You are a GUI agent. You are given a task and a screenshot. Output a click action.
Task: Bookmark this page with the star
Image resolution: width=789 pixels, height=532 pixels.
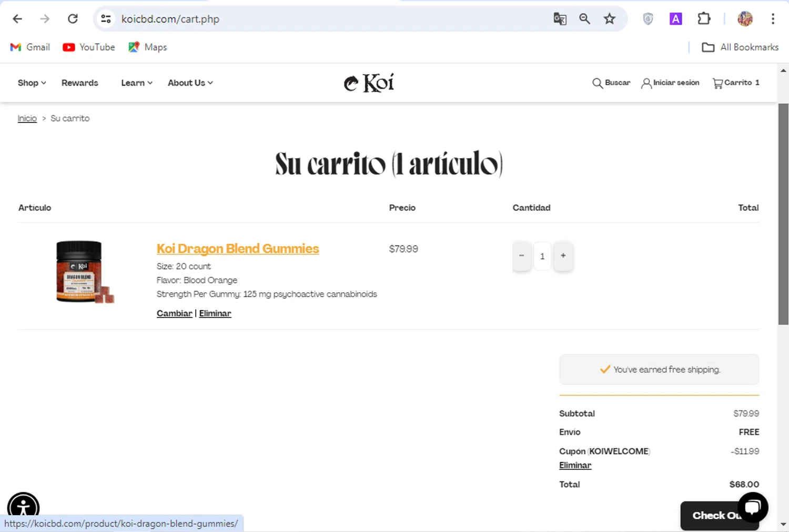click(609, 19)
